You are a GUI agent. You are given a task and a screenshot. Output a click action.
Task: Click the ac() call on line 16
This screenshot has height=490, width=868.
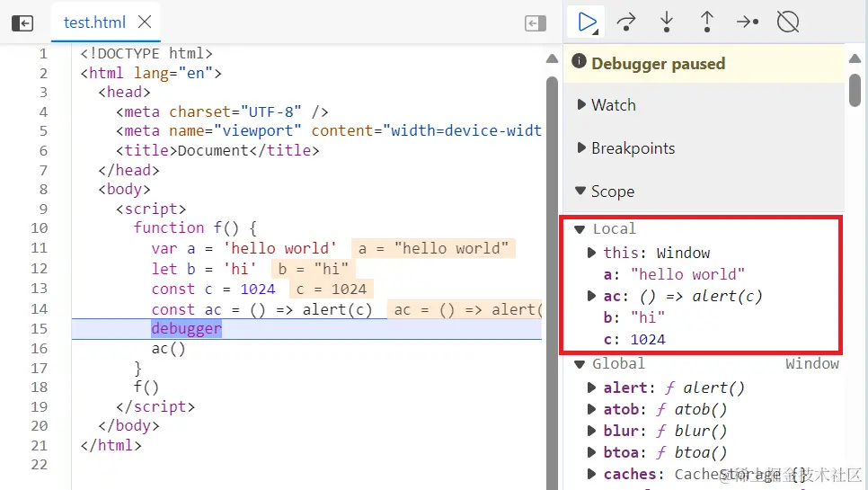coord(168,348)
